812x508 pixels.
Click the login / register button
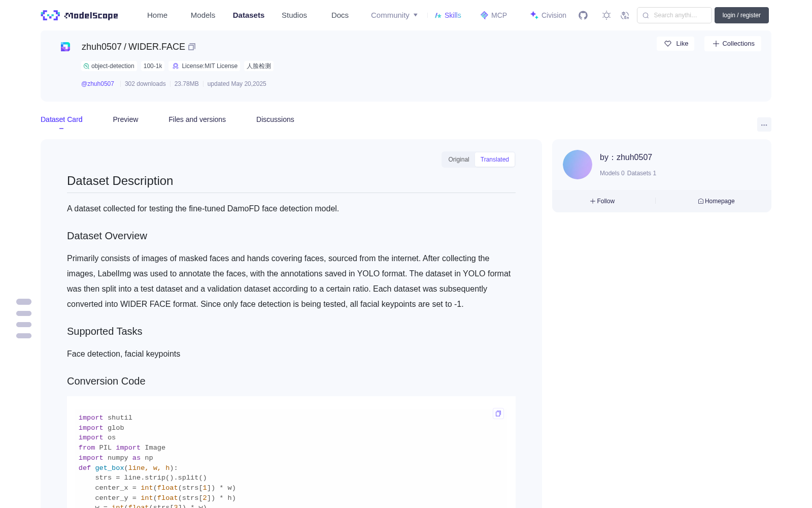tap(741, 15)
